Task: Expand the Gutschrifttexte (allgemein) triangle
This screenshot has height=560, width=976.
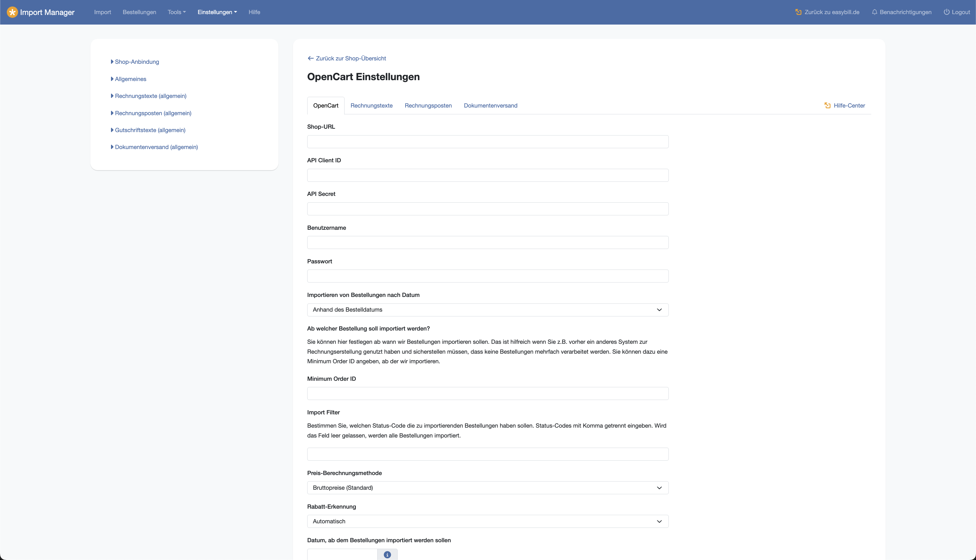Action: 112,130
